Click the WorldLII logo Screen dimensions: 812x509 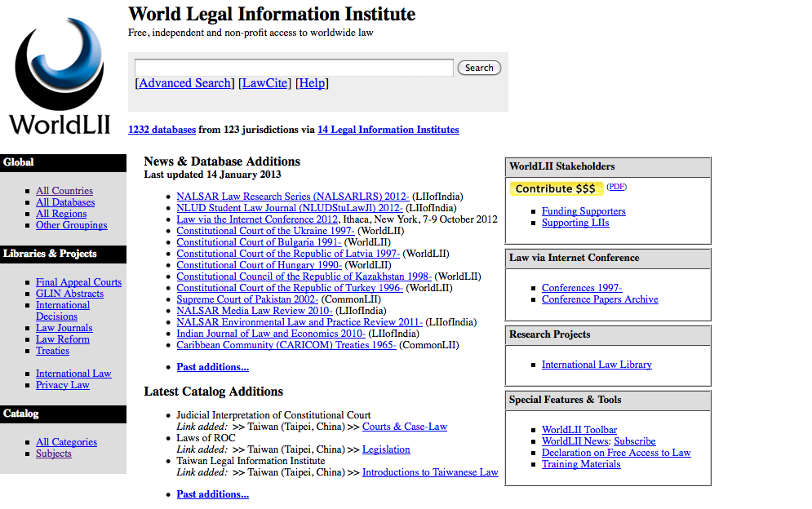point(60,76)
